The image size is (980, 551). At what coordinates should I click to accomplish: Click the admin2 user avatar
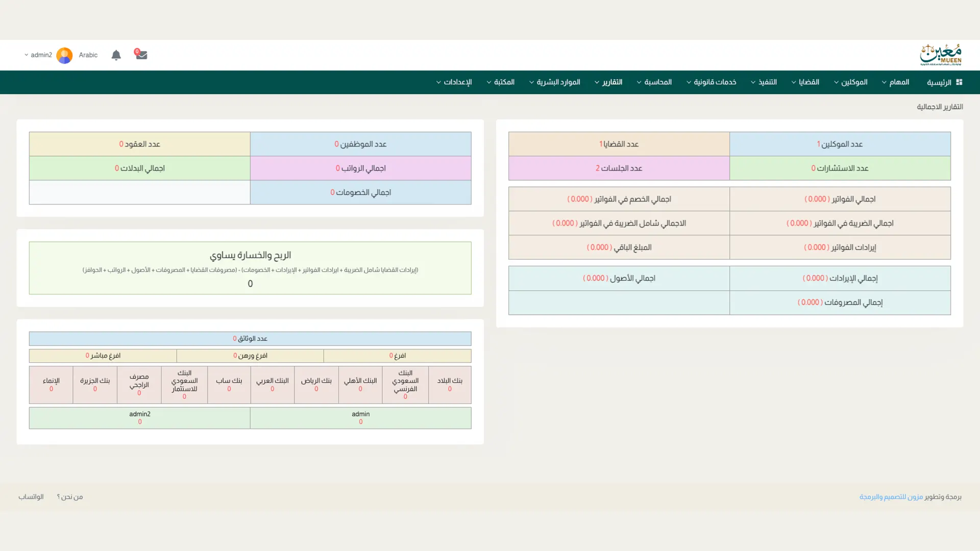pyautogui.click(x=64, y=55)
